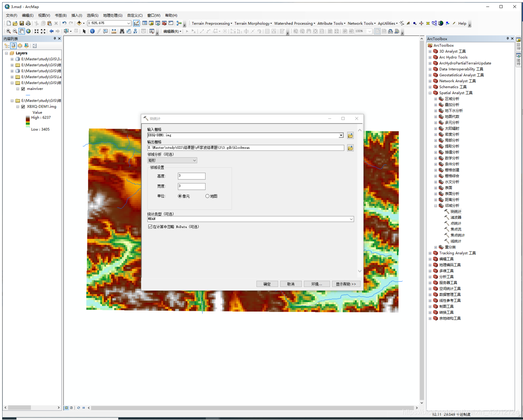
Task: Switch to List By Selection view
Action: [x=26, y=45]
